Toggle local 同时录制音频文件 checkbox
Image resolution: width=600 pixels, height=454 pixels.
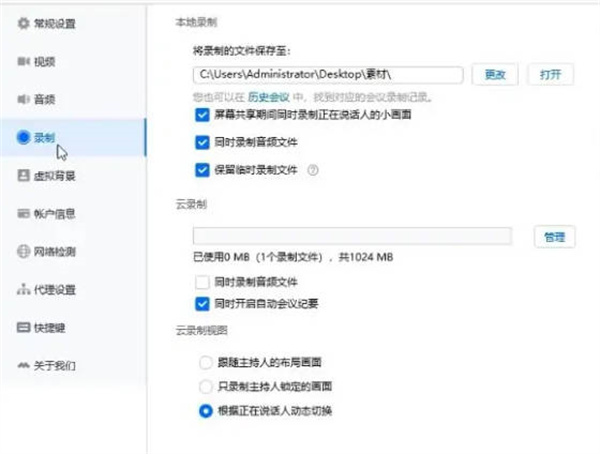pos(203,142)
